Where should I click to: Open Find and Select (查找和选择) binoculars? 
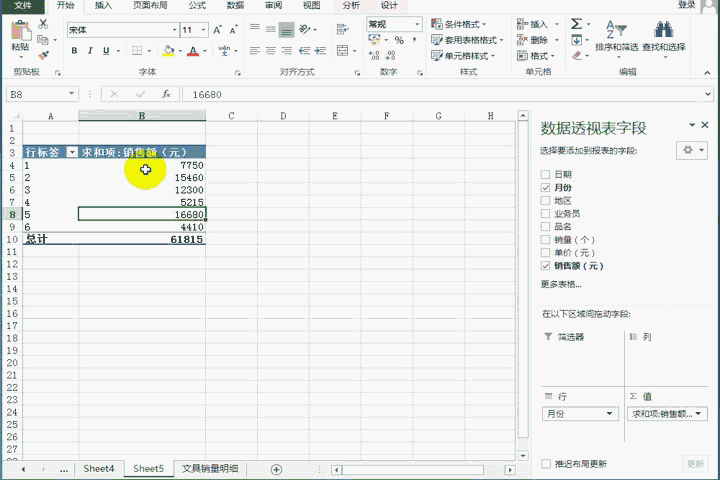click(663, 35)
